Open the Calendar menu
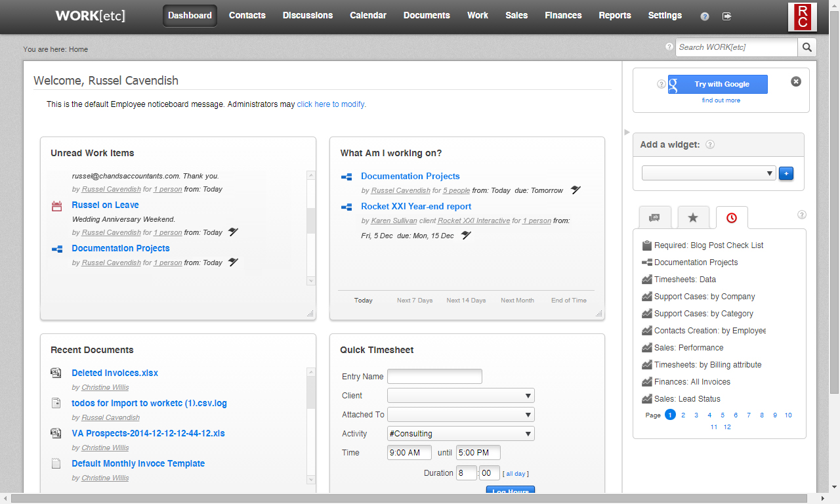Image resolution: width=840 pixels, height=504 pixels. (x=367, y=16)
